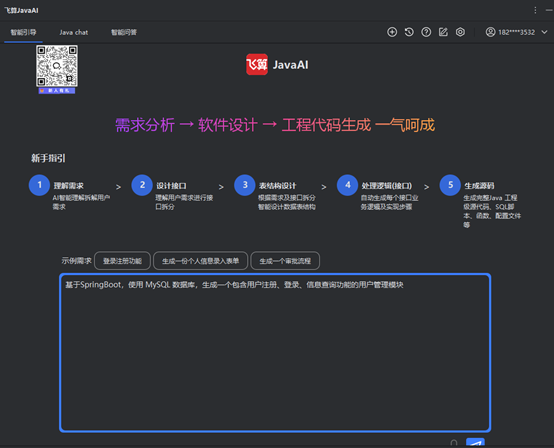Open the vertical three-dot menu

[x=535, y=10]
